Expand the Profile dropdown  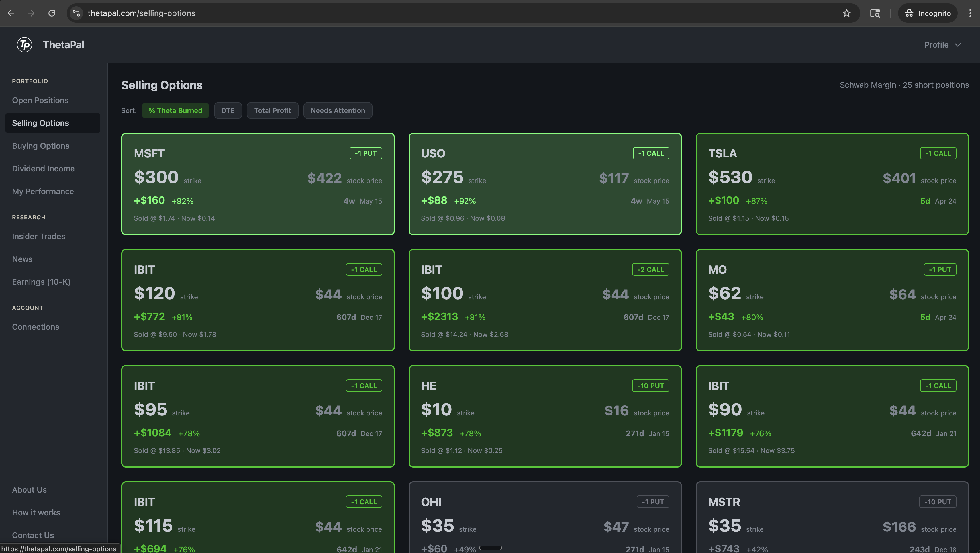pyautogui.click(x=943, y=45)
